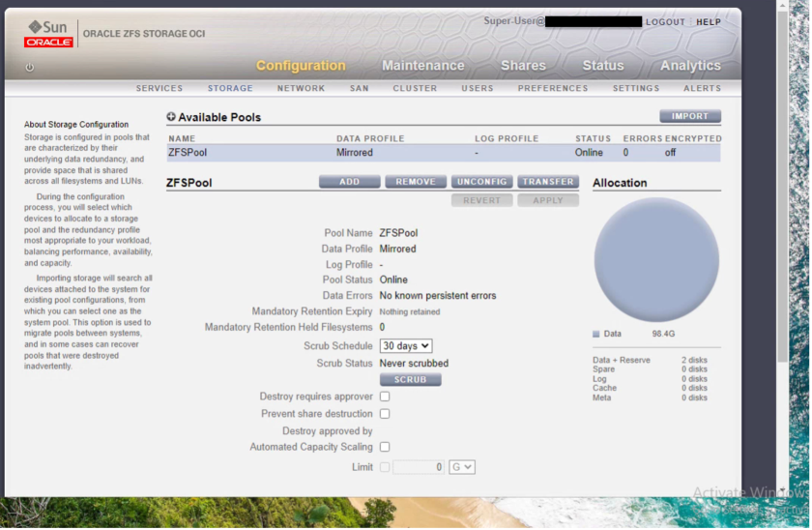The image size is (812, 530).
Task: Switch to the Maintenance tab
Action: click(423, 66)
